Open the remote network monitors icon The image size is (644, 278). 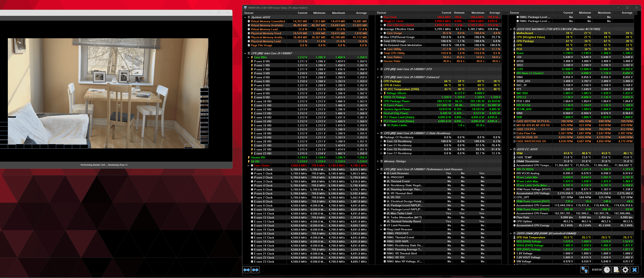point(584,270)
